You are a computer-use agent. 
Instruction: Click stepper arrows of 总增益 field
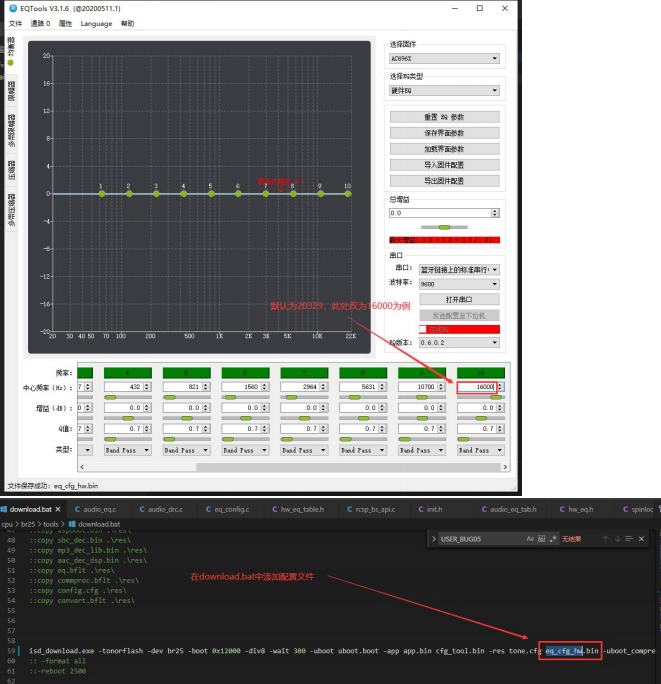tap(495, 213)
